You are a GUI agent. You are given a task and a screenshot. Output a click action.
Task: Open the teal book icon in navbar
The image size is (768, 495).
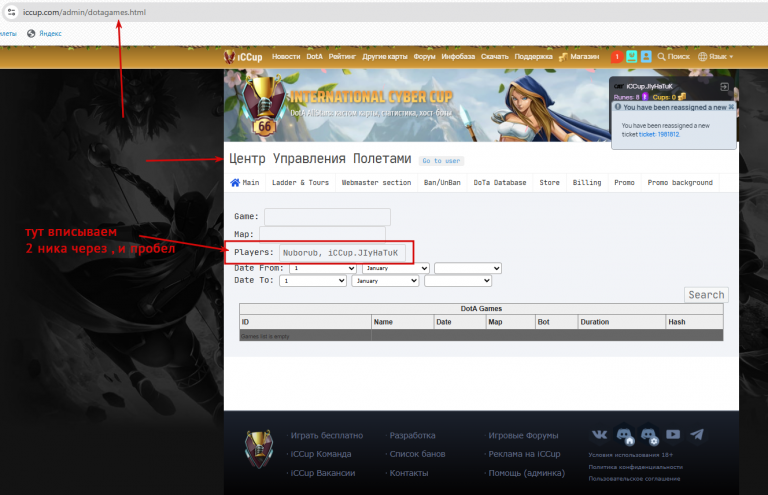click(632, 57)
